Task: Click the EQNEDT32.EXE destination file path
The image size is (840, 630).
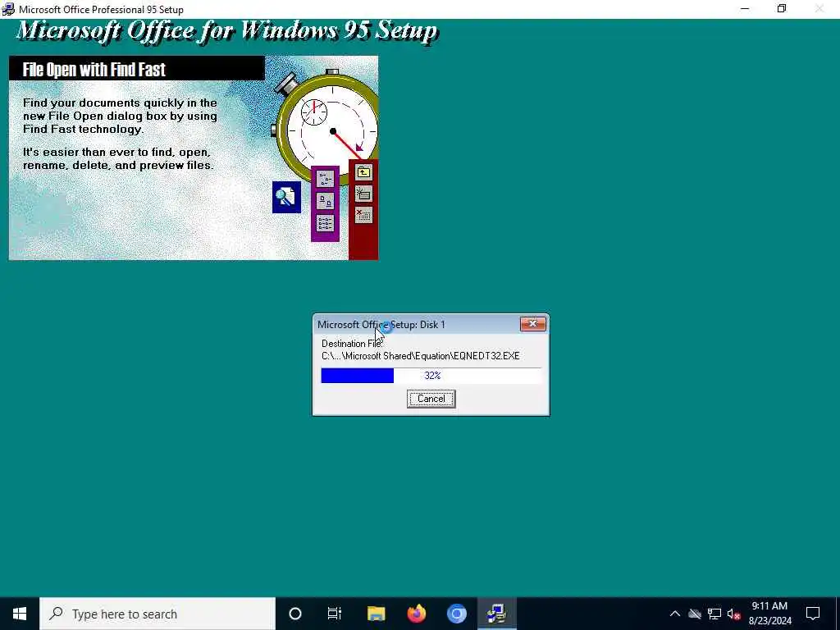Action: point(420,356)
